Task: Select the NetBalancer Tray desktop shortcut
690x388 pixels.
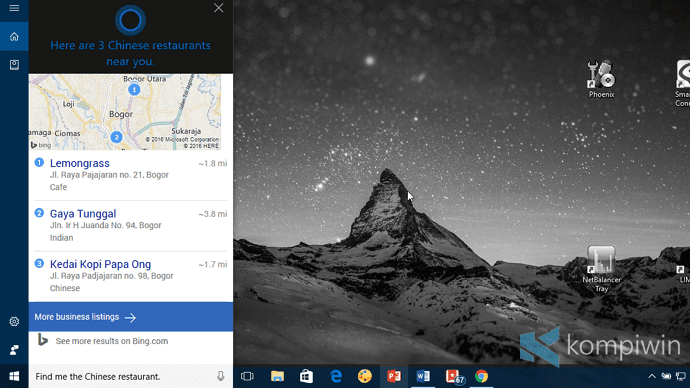Action: [x=602, y=269]
